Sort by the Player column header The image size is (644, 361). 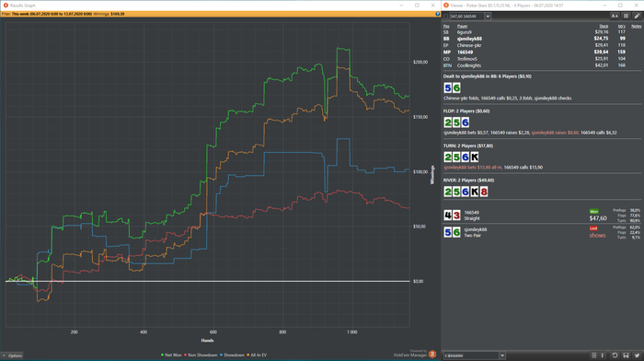tap(462, 27)
